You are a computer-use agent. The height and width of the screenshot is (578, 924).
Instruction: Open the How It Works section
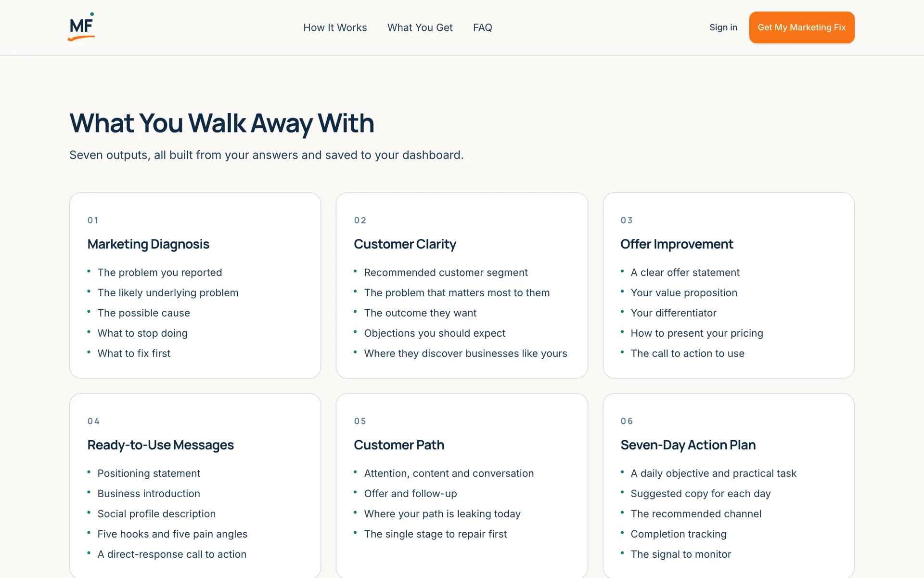click(x=335, y=27)
